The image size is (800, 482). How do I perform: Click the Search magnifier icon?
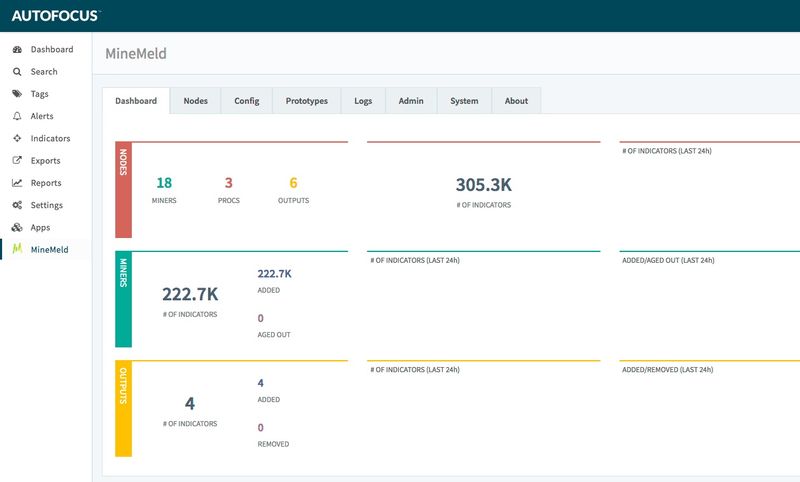[17, 72]
